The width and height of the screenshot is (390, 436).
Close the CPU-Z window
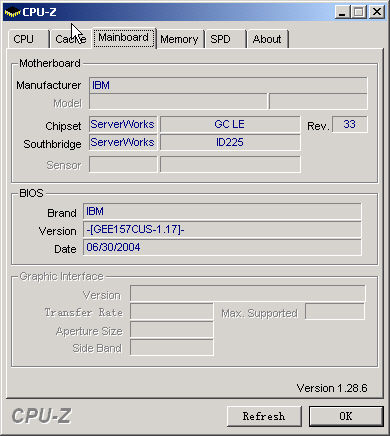pyautogui.click(x=377, y=12)
